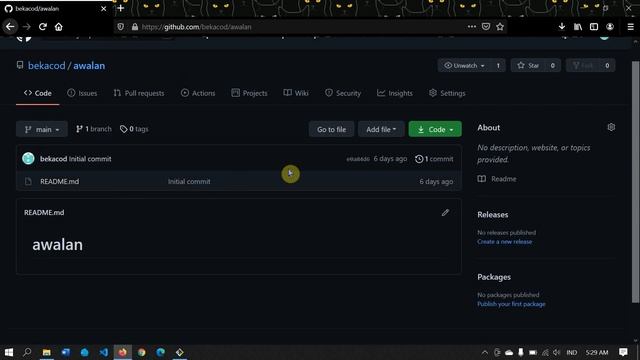Click the Go to file button

pyautogui.click(x=331, y=129)
